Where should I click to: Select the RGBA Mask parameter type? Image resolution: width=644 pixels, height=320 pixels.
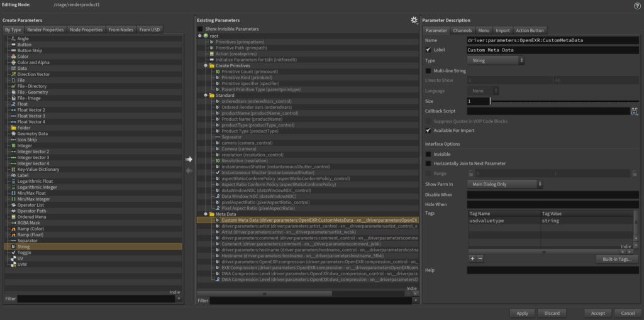[28, 223]
